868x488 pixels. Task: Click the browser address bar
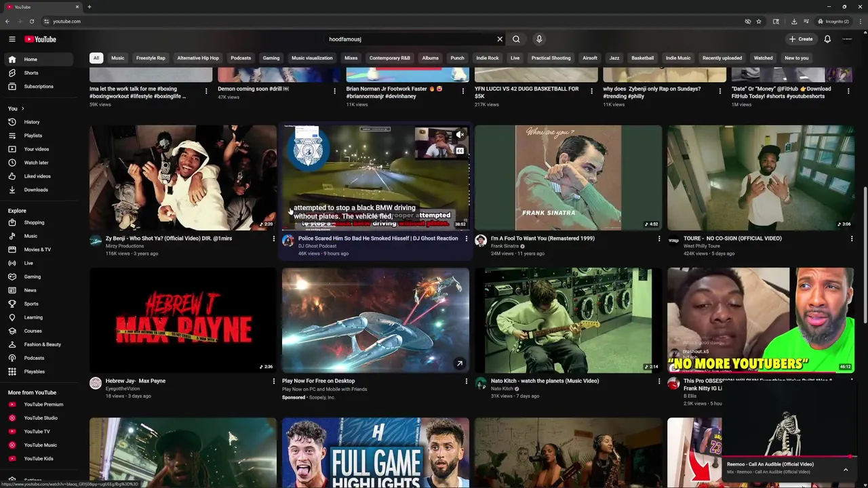[393, 21]
